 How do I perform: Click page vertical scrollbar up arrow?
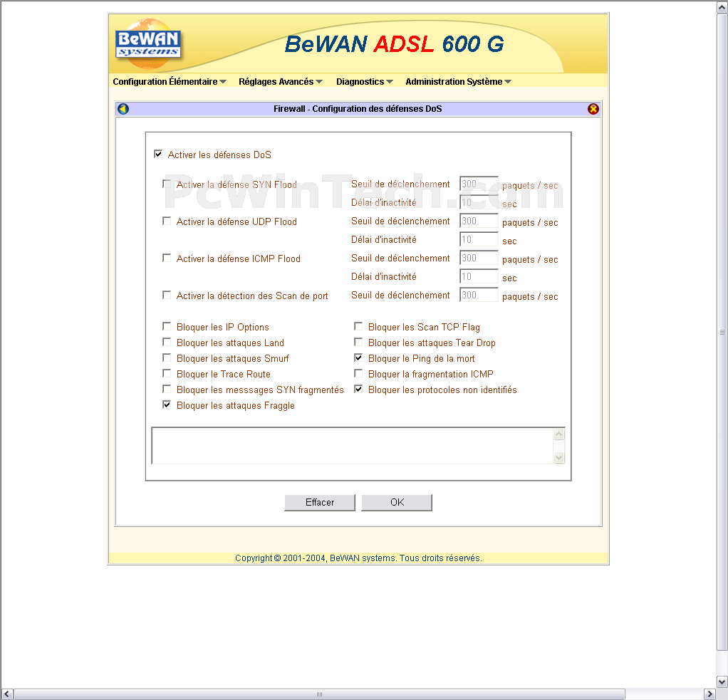click(x=722, y=7)
